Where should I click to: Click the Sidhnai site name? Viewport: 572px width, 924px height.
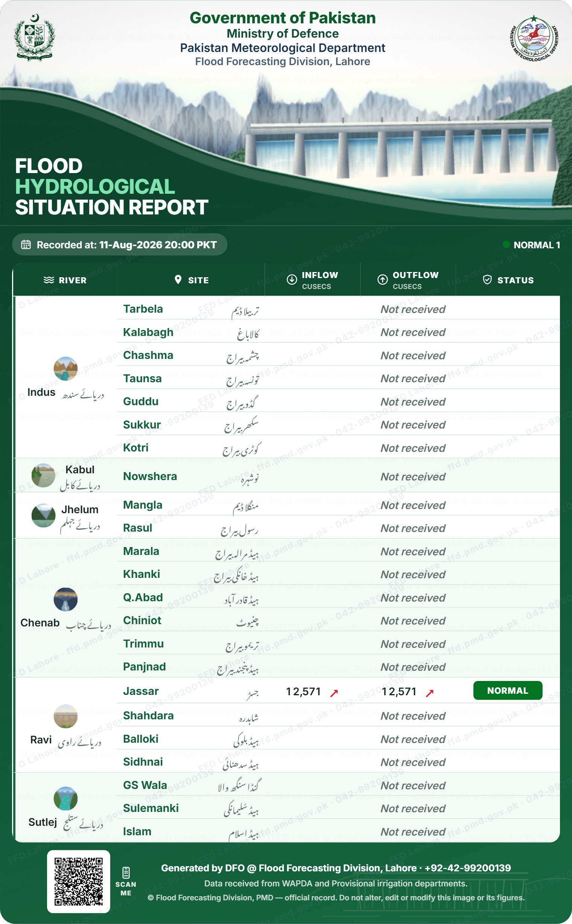(143, 762)
